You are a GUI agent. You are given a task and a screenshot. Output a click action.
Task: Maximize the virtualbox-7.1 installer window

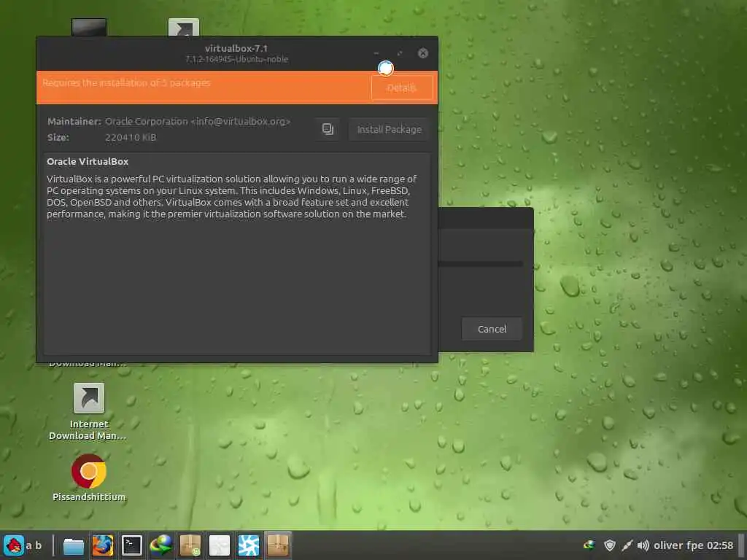coord(399,52)
